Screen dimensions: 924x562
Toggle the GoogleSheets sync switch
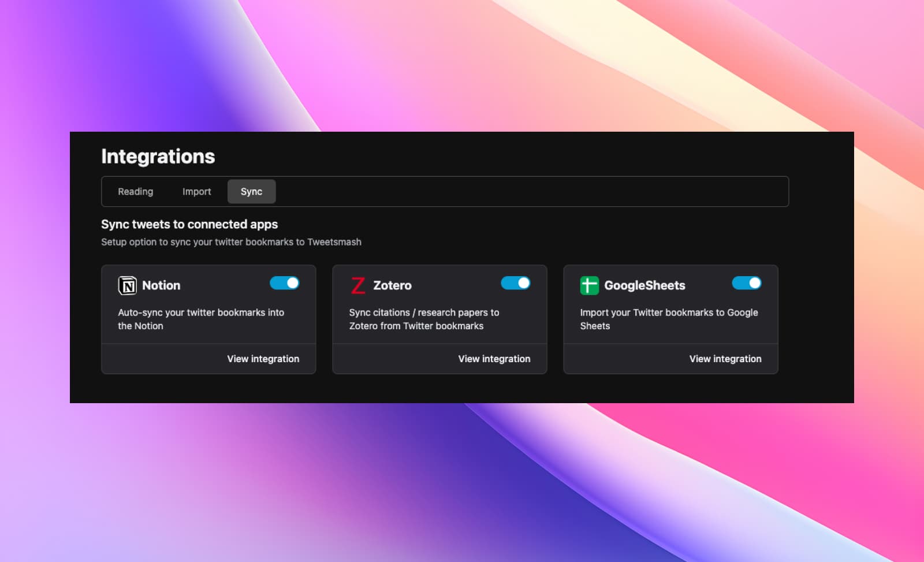click(x=747, y=283)
